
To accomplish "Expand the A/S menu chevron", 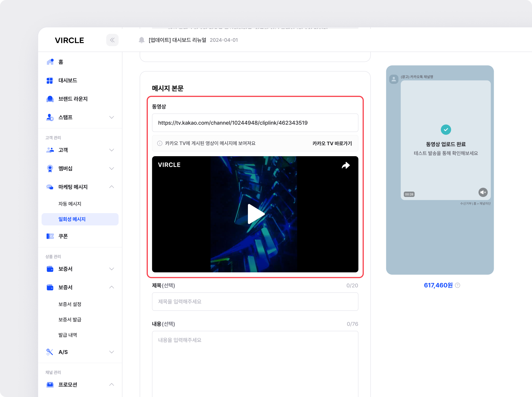I will (111, 352).
